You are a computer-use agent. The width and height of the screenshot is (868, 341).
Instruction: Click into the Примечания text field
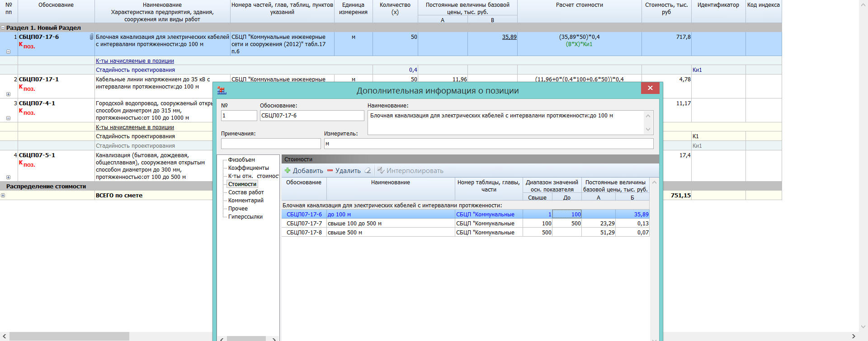click(270, 144)
